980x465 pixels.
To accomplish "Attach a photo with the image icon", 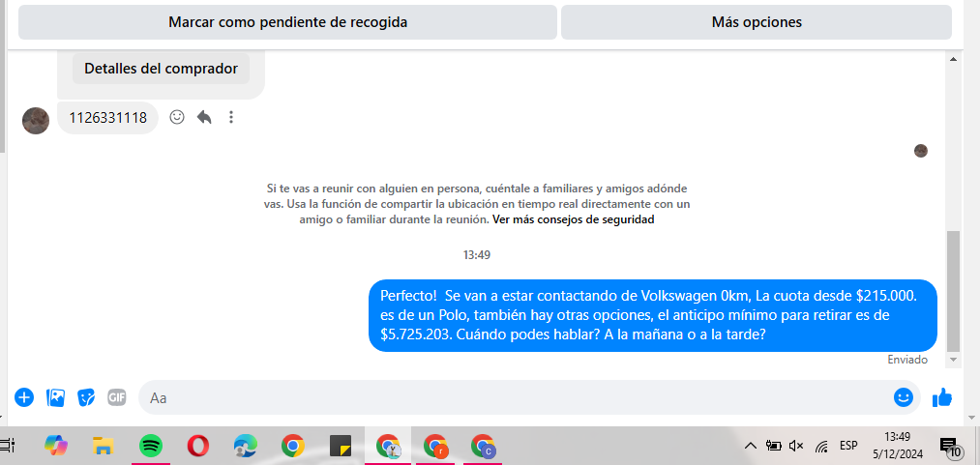I will pyautogui.click(x=55, y=397).
